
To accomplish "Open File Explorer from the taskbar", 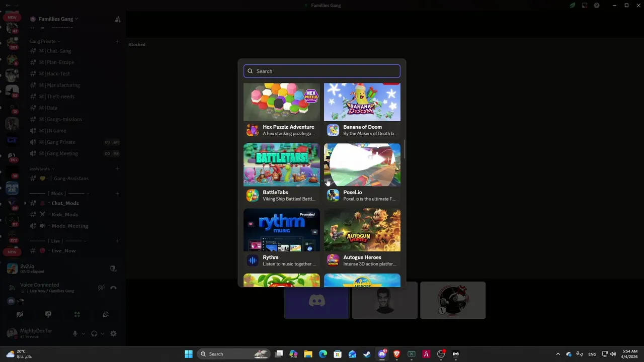I will pos(308,354).
